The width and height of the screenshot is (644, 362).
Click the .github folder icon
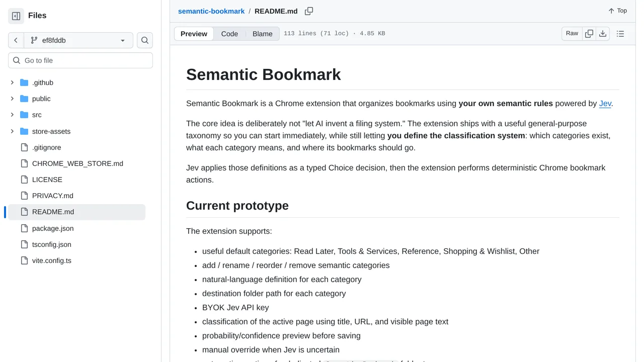coord(24,82)
